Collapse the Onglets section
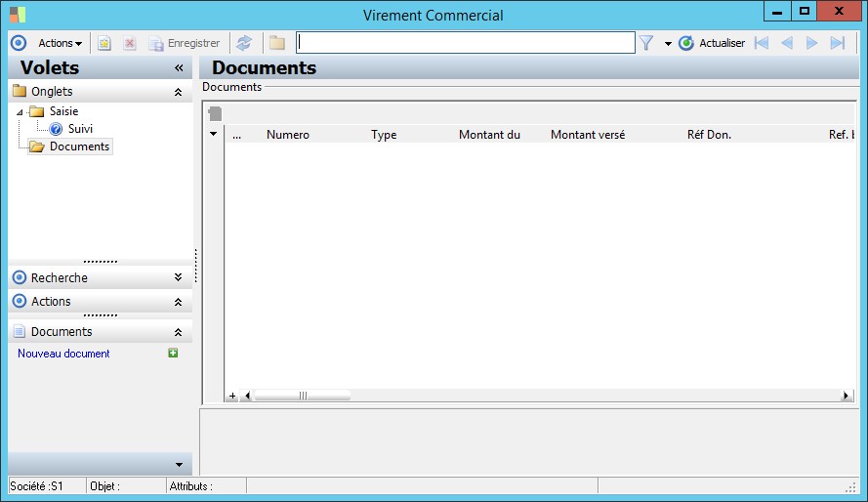Image resolution: width=868 pixels, height=502 pixels. 179,92
